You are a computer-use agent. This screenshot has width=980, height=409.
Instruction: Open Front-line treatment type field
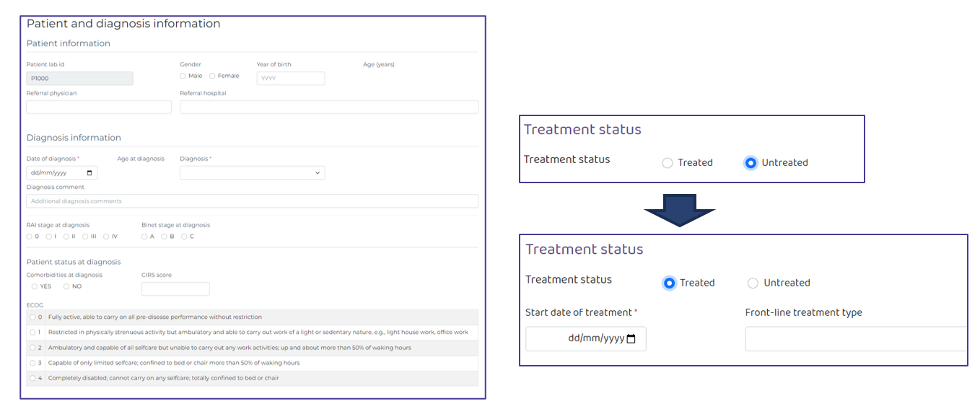point(855,339)
